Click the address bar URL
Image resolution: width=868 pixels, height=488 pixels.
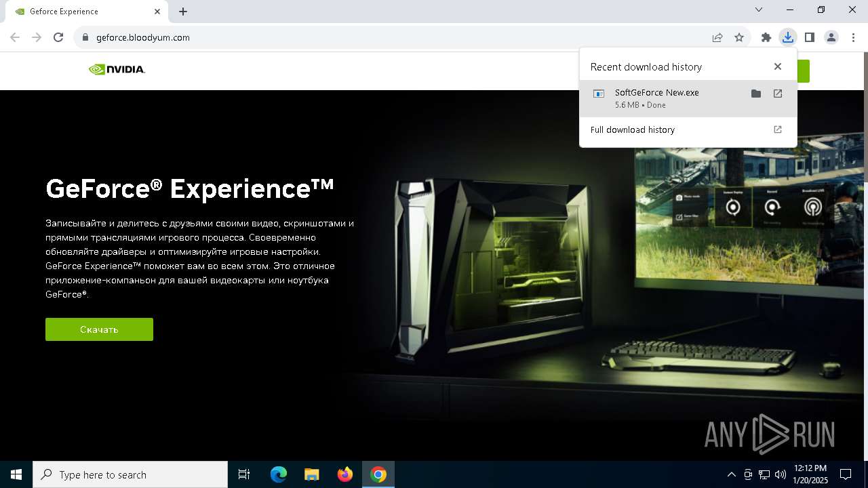142,37
